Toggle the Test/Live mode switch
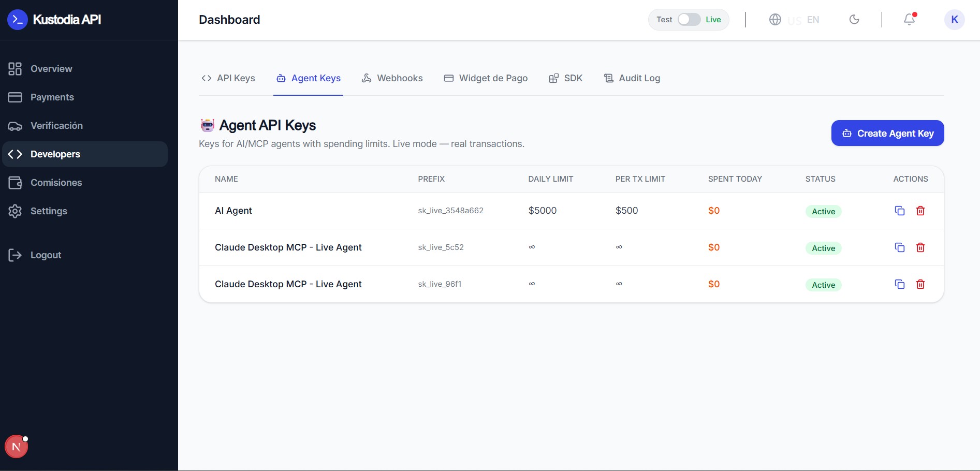The height and width of the screenshot is (471, 980). [x=689, y=20]
